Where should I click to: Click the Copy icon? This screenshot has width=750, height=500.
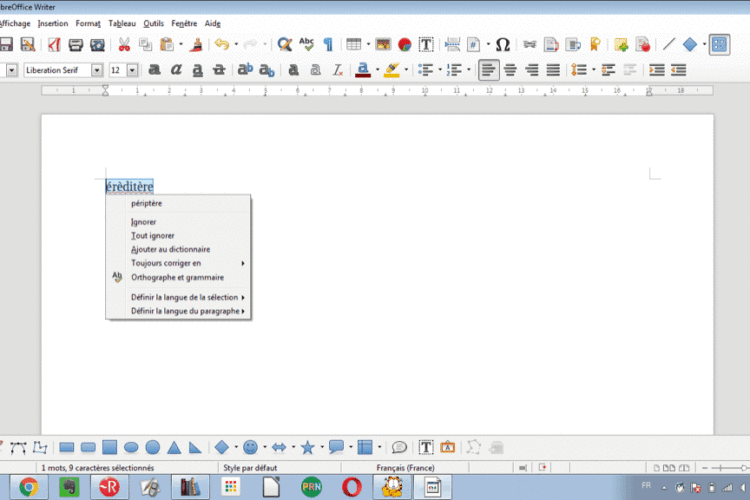tap(145, 44)
